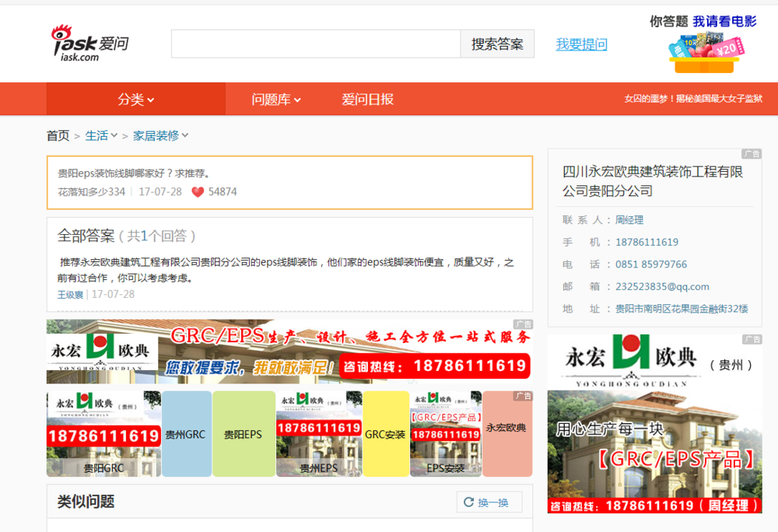Open the coupon basket promotion image
This screenshot has width=778, height=532.
point(706,53)
